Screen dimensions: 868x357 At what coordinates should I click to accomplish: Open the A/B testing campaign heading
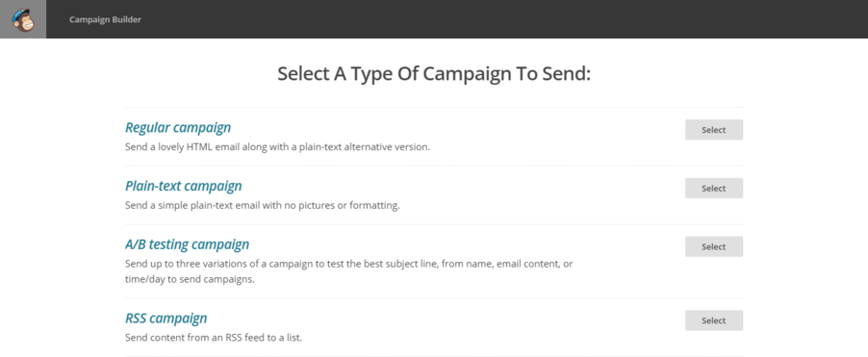pyautogui.click(x=187, y=244)
